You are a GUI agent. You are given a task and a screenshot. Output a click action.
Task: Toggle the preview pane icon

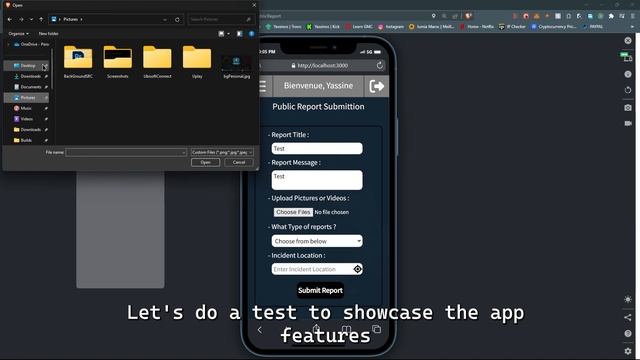pyautogui.click(x=240, y=33)
